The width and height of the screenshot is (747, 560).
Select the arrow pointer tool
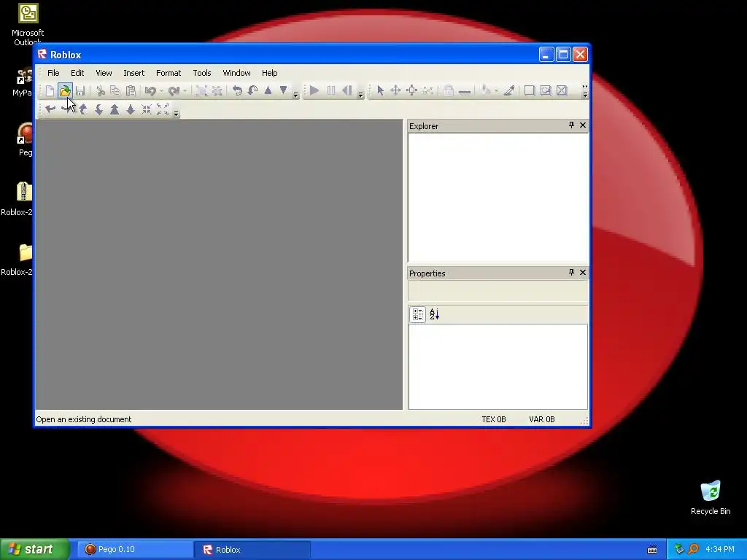(x=380, y=90)
